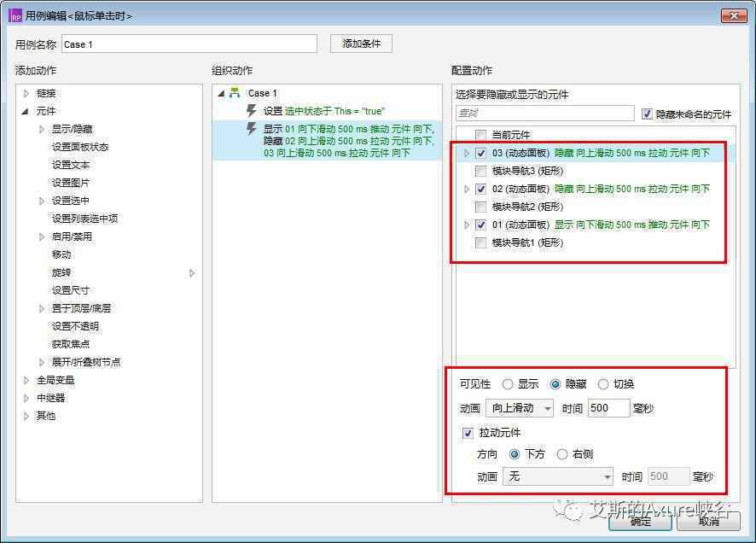
Task: Click the 取消 button
Action: [708, 522]
